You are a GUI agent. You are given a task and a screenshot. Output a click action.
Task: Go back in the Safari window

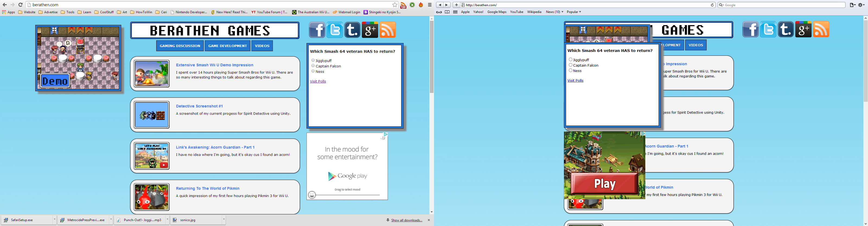[440, 5]
